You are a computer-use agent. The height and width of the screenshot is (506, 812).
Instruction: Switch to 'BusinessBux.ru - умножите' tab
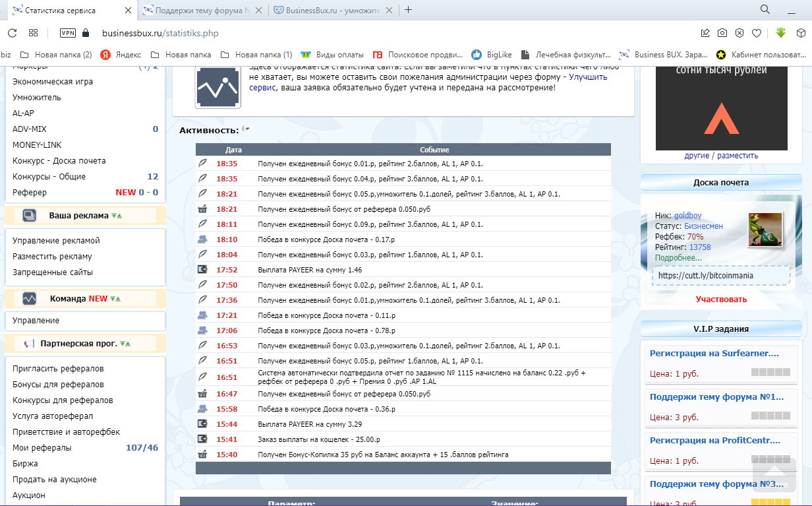(334, 11)
